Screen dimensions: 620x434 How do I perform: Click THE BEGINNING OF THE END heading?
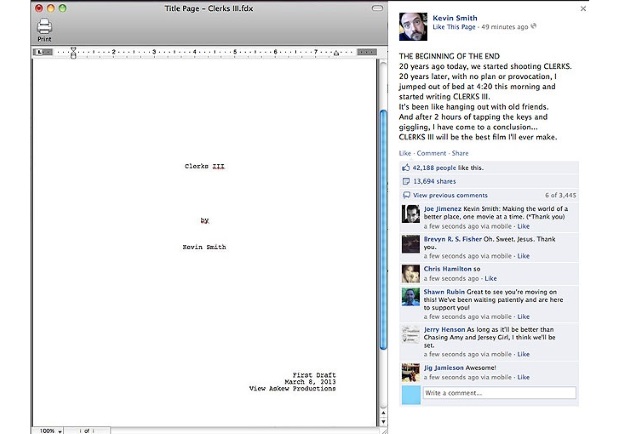coord(449,56)
